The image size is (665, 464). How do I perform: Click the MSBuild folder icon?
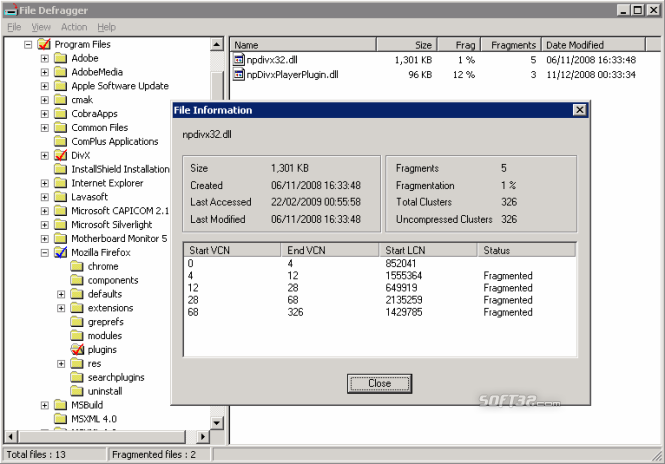click(x=61, y=405)
